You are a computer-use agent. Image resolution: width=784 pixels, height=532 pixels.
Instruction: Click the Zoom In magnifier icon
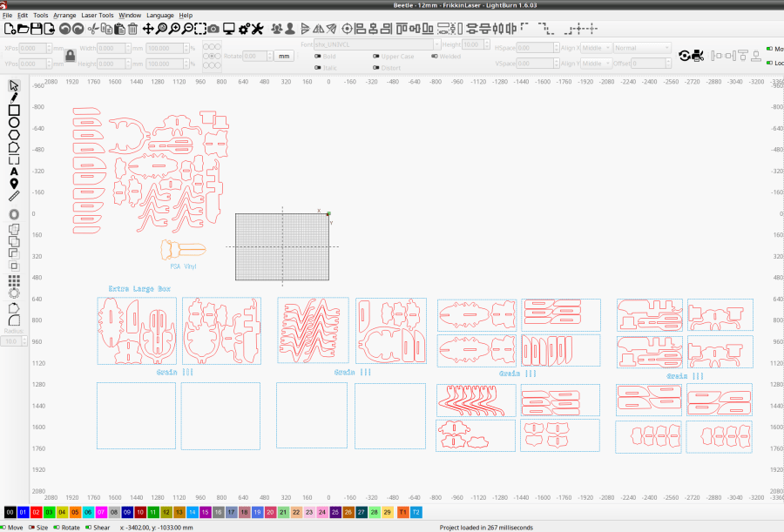[x=173, y=29]
